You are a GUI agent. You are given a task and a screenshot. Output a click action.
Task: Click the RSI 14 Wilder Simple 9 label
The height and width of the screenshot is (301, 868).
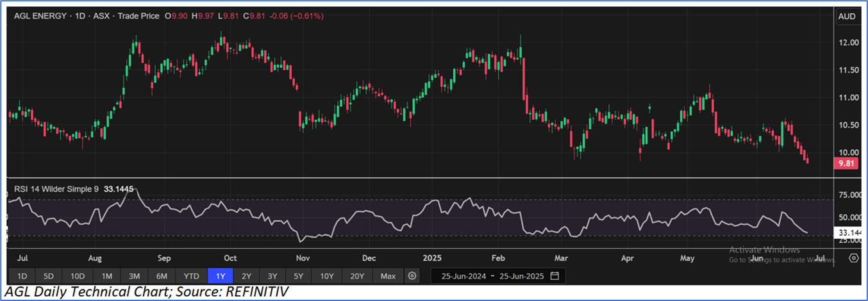56,189
